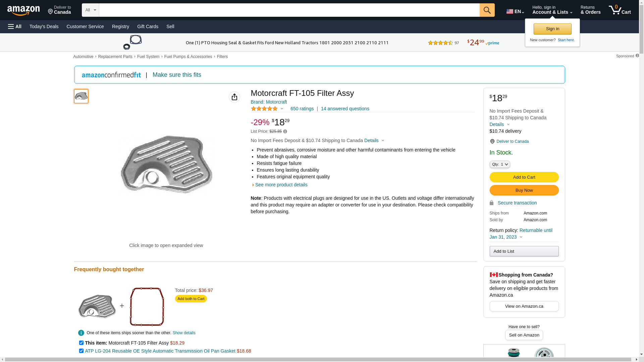
Task: Click the Buy Now button
Action: (524, 190)
